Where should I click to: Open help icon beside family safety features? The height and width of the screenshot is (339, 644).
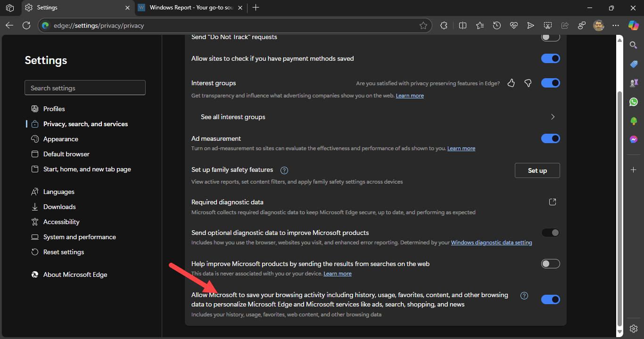tap(284, 170)
